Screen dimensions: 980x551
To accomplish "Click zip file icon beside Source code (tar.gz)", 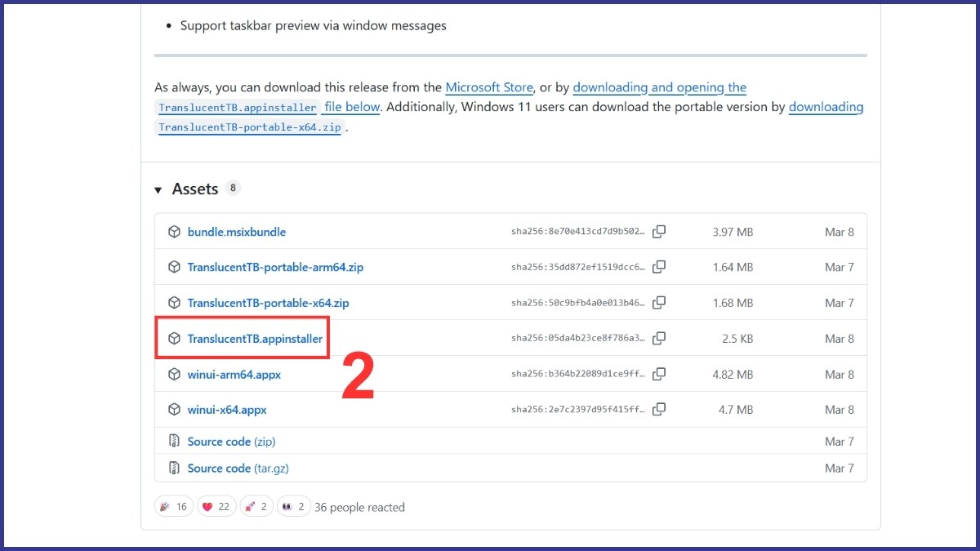I will tap(174, 469).
